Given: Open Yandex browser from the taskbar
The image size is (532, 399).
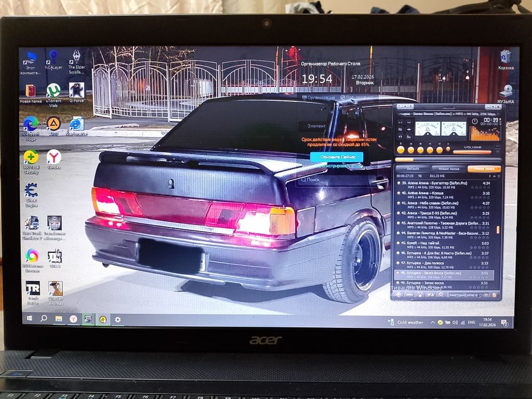Looking at the screenshot, I should coord(74,319).
